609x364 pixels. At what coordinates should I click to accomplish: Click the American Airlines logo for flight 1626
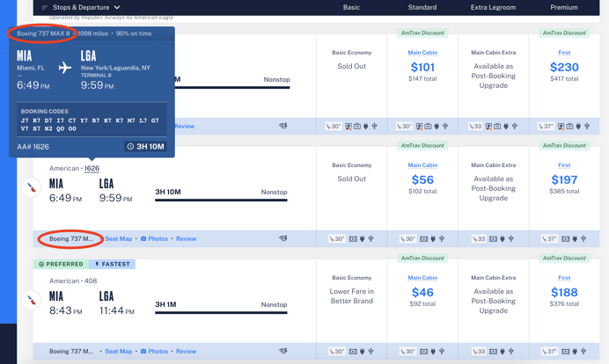click(33, 187)
